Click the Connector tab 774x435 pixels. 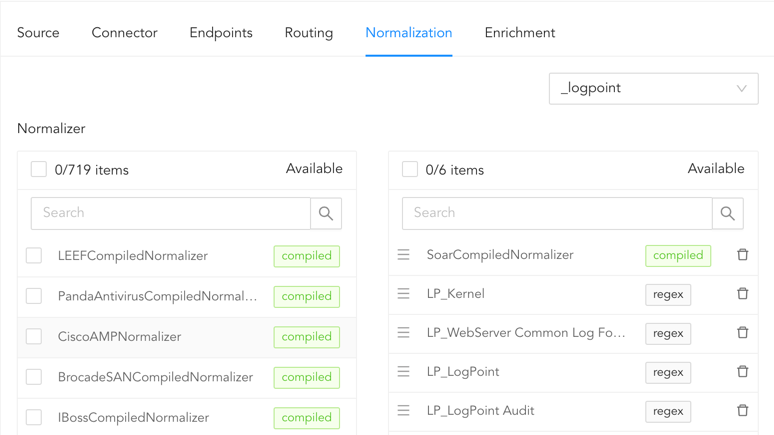[124, 33]
